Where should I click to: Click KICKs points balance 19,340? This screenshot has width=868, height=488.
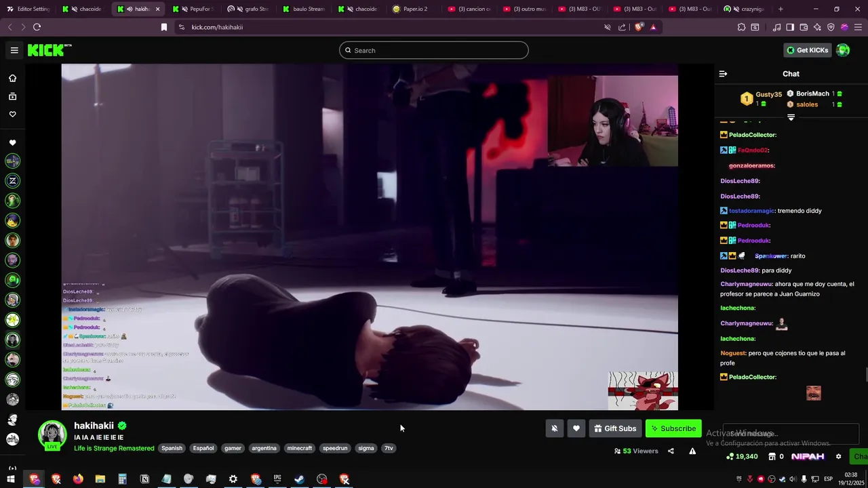741,457
